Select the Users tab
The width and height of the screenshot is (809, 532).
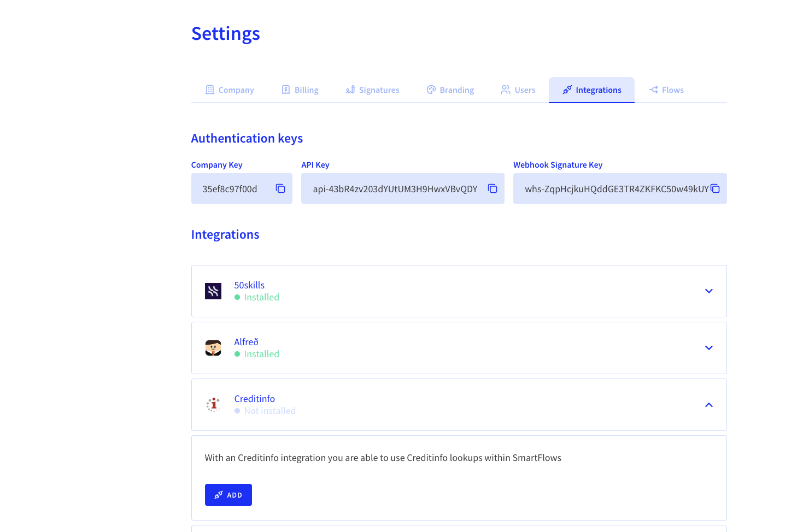click(x=518, y=90)
